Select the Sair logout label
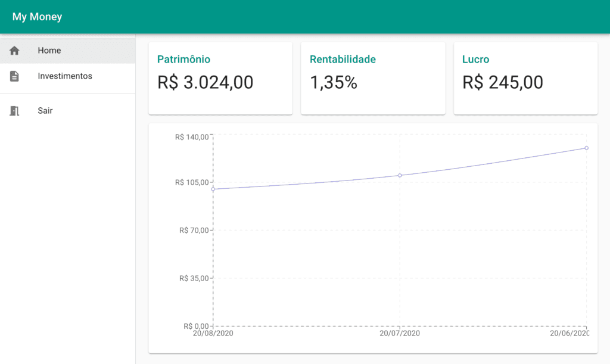Screen dimensions: 610x364 point(45,111)
